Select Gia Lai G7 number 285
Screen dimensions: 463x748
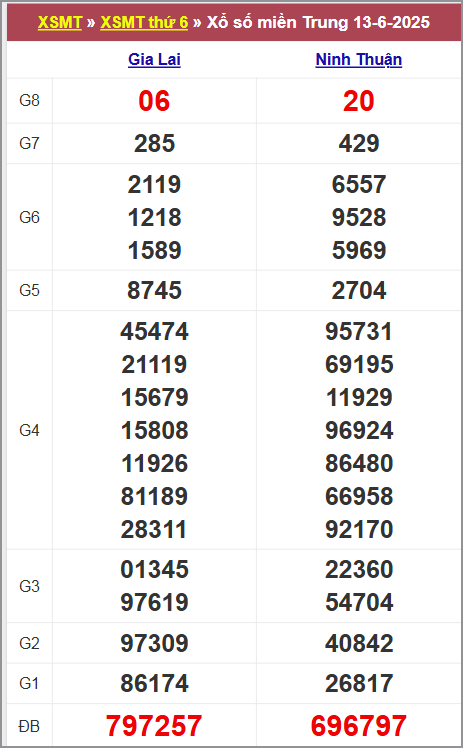[154, 144]
